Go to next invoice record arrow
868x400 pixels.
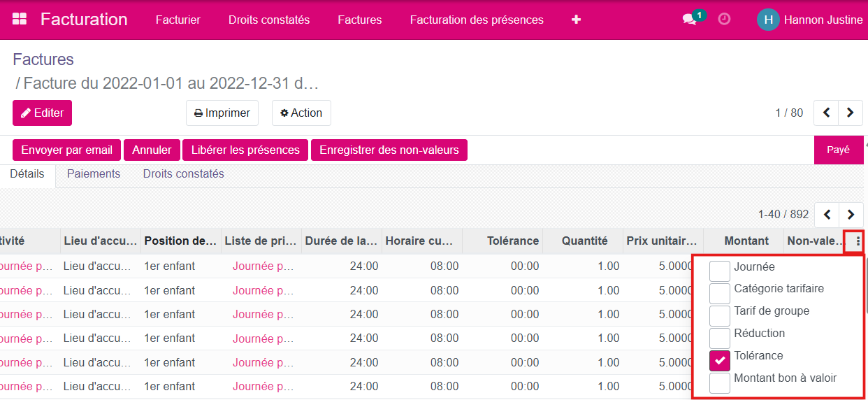[851, 113]
